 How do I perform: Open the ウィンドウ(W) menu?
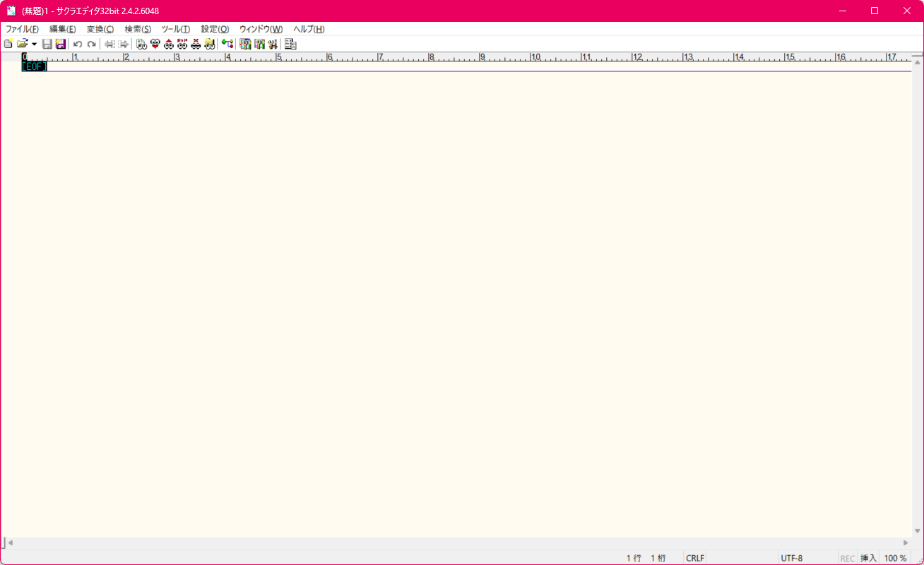point(261,29)
